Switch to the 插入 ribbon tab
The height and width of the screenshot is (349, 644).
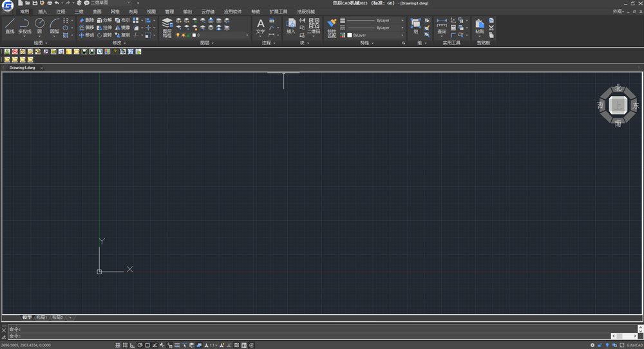(x=43, y=12)
